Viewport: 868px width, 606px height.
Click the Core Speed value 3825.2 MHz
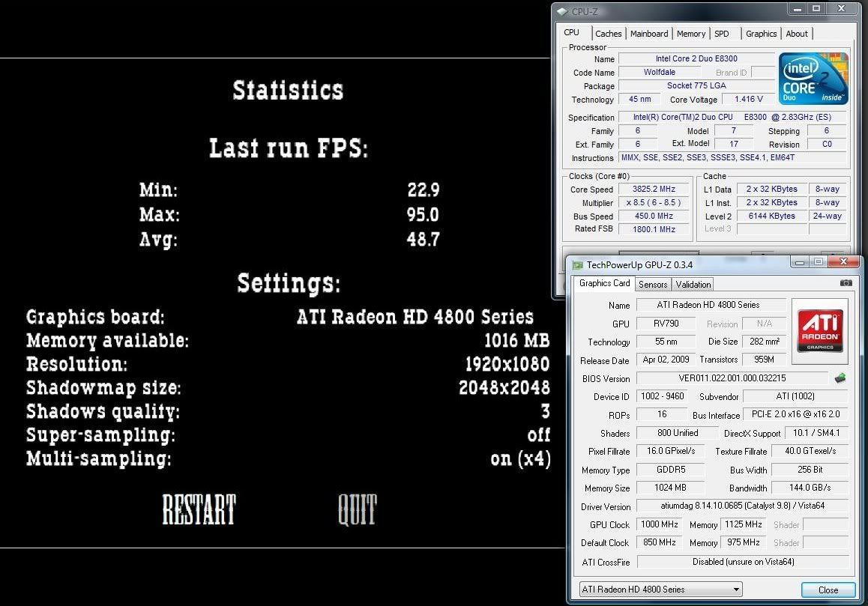[654, 190]
